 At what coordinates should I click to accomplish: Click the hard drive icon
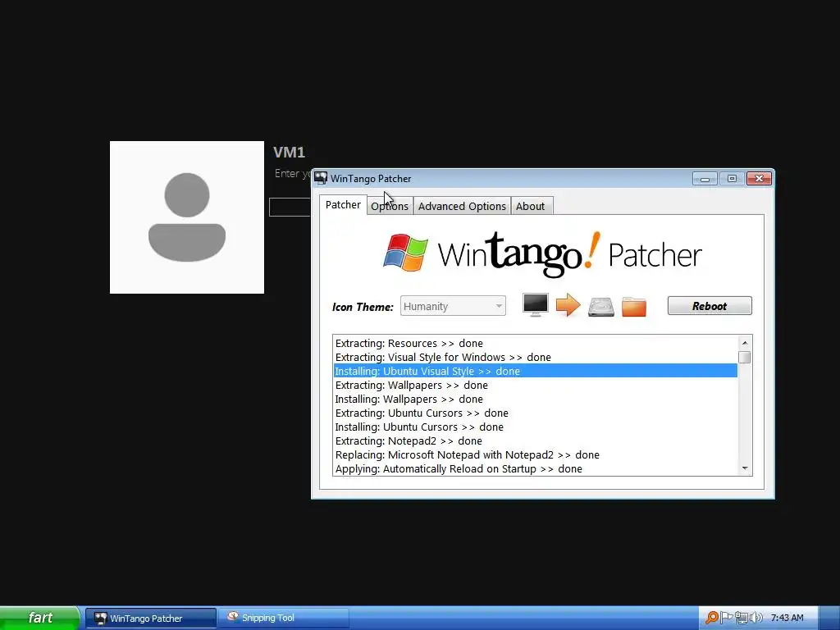click(601, 307)
